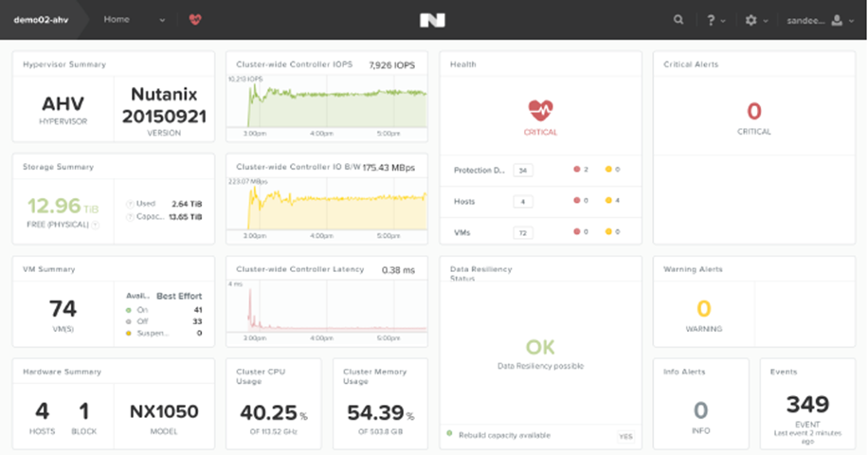
Task: Expand the help menu dropdown arrow
Action: tap(725, 20)
